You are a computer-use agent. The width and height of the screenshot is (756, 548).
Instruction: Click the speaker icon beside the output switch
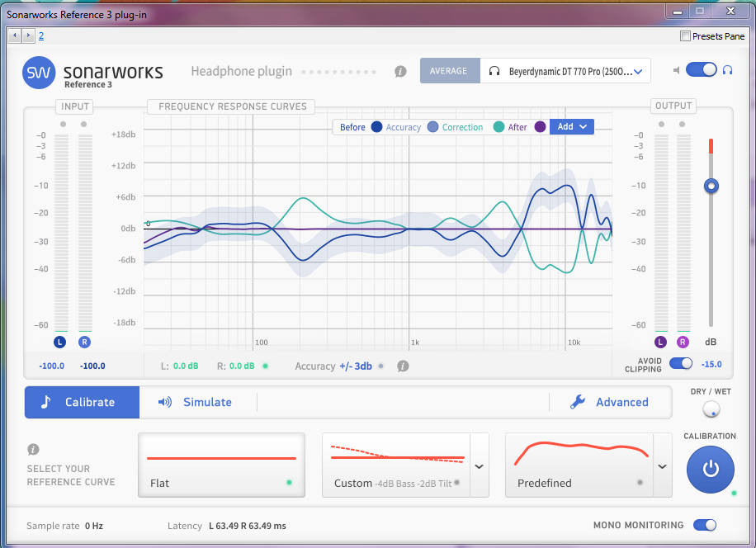coord(677,70)
